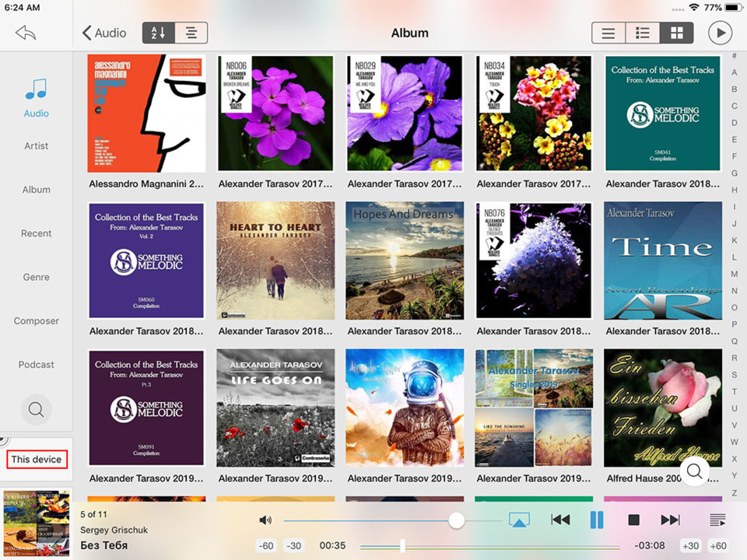
Task: Tap the curved back arrow icon
Action: point(26,33)
